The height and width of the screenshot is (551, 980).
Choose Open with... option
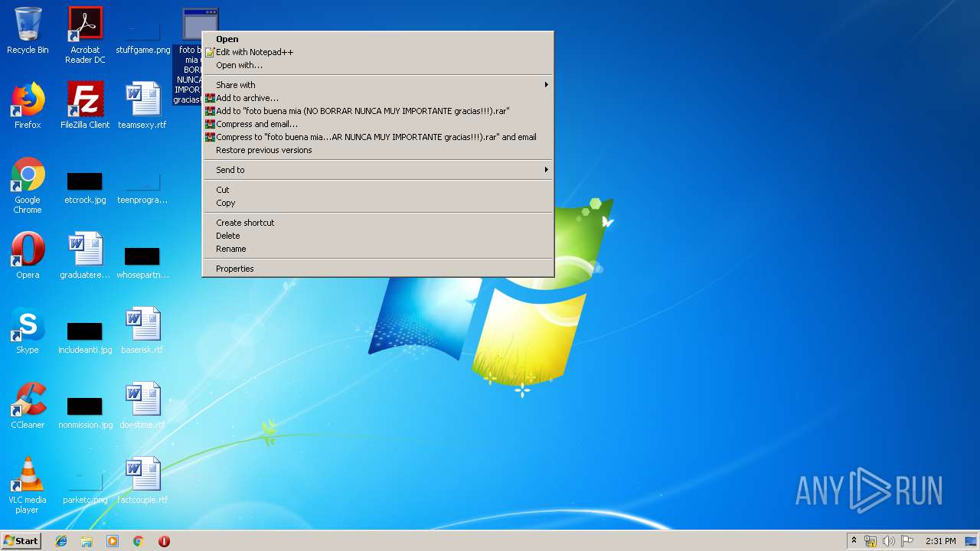tap(377, 65)
